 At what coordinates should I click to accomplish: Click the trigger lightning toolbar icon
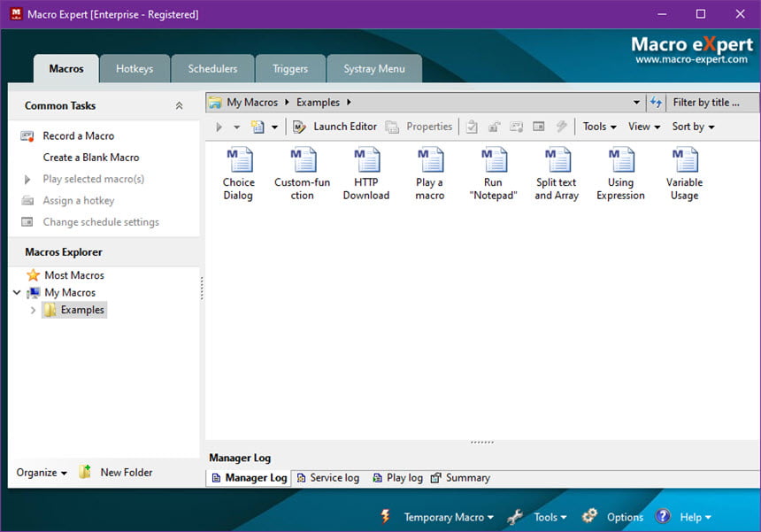(562, 127)
